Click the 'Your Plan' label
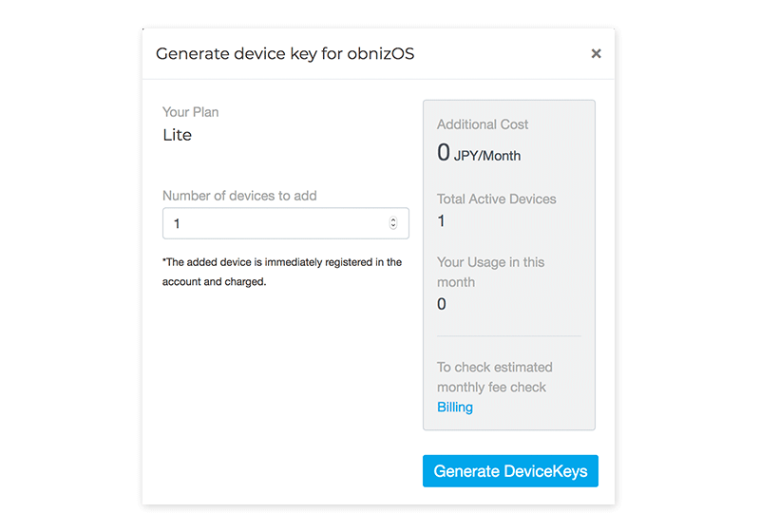Viewport: 760px width, 532px height. point(191,112)
